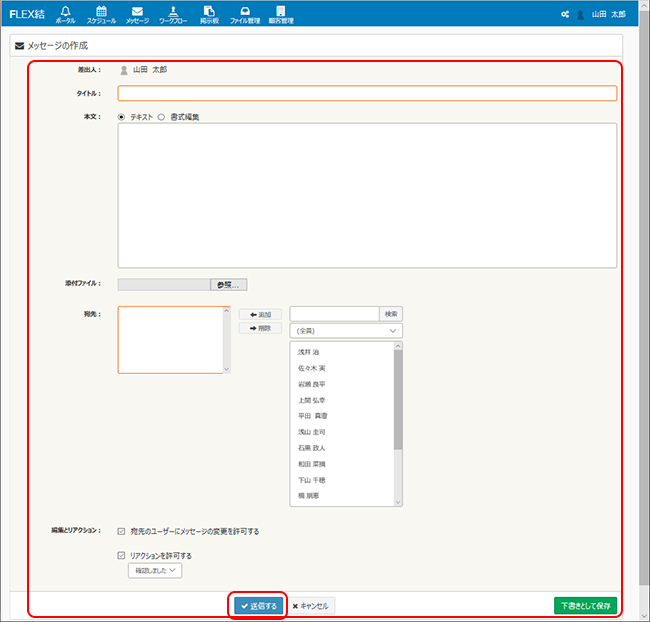650x622 pixels.
Task: Open the 山田 太郎 user menu in header
Action: coord(601,15)
